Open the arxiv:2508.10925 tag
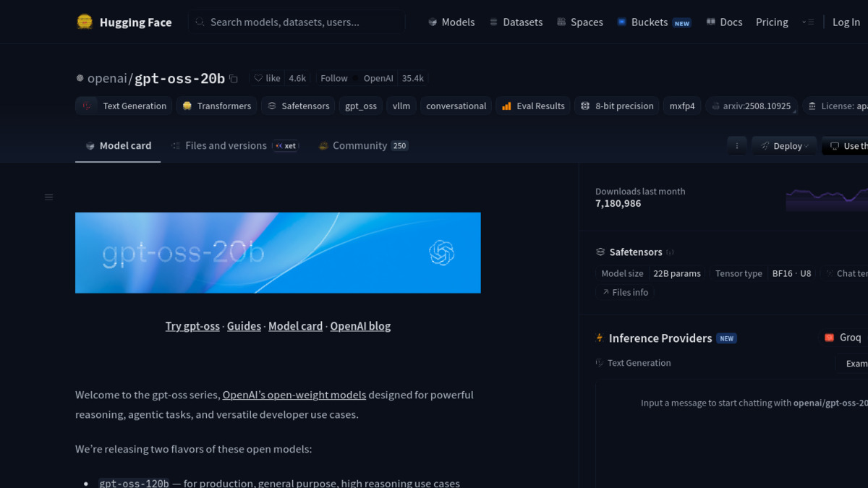 (752, 106)
